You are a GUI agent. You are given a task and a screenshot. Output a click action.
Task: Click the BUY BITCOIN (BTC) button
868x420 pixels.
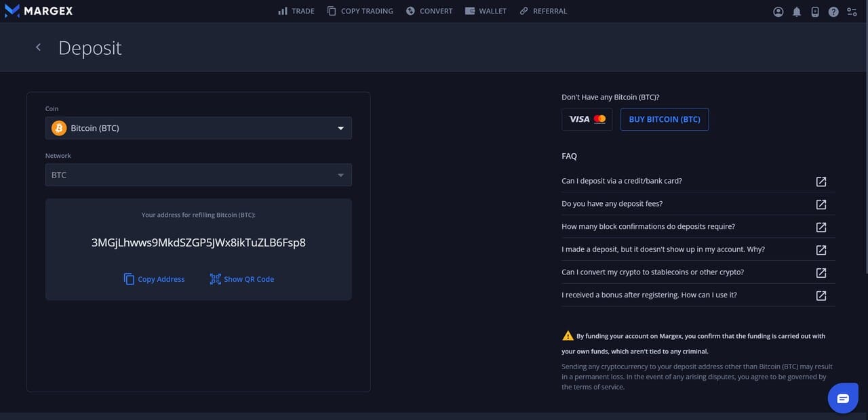pyautogui.click(x=664, y=119)
